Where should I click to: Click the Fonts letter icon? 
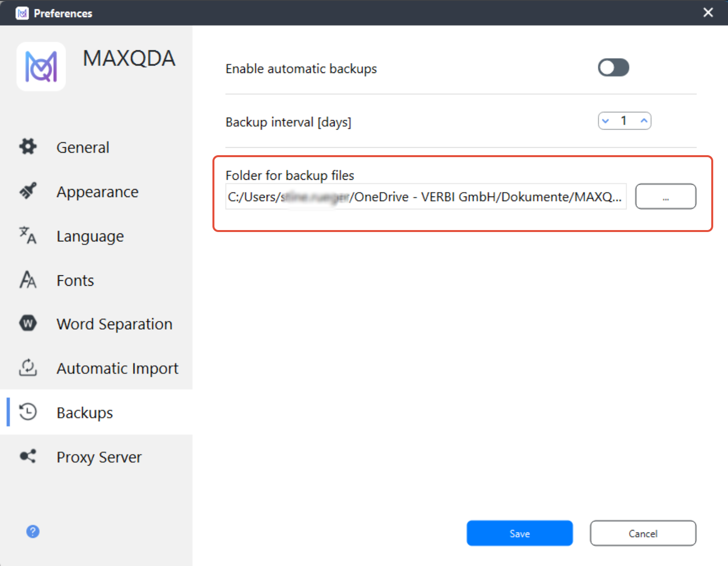coord(28,279)
